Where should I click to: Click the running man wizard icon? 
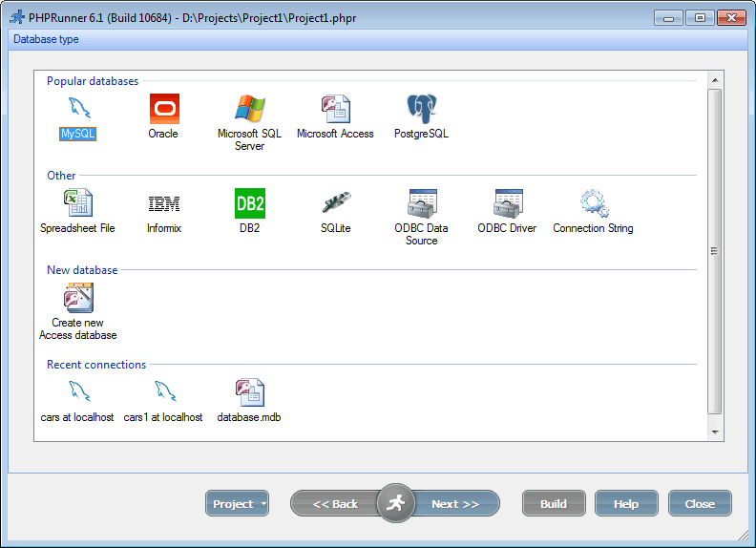395,503
